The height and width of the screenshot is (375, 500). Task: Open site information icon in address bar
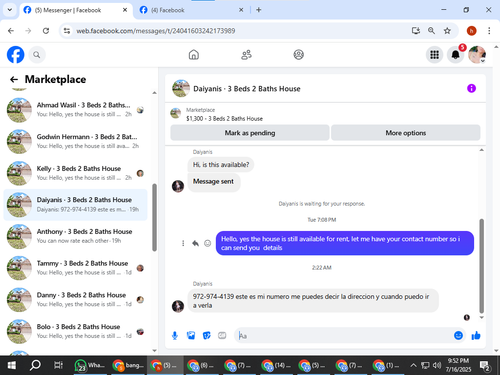point(67,31)
